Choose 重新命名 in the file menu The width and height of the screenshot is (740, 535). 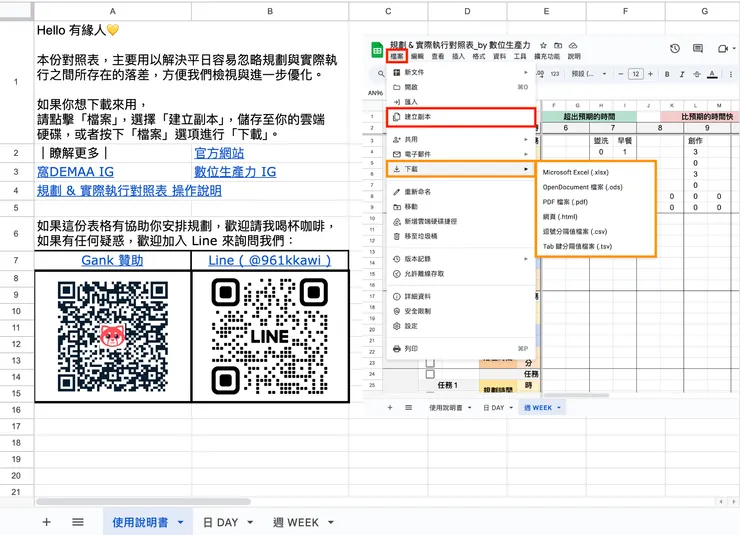tap(461, 192)
